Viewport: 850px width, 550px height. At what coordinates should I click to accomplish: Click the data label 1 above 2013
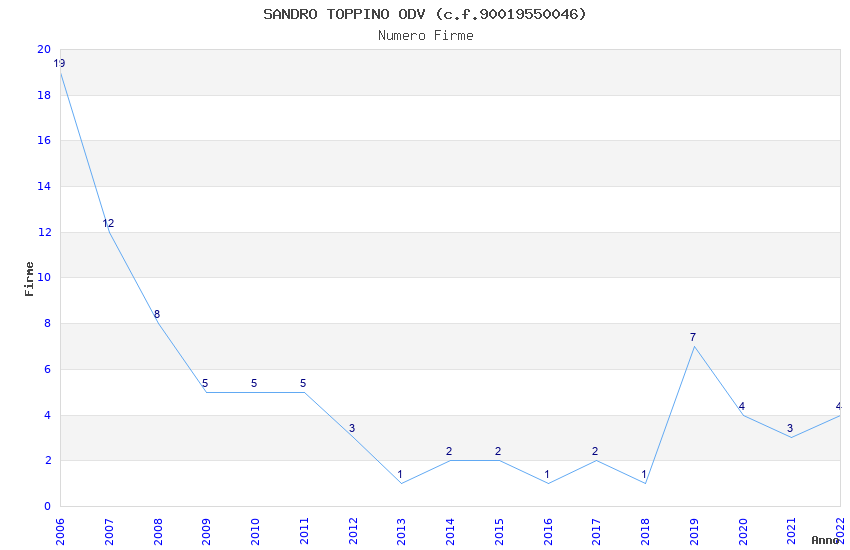400,475
